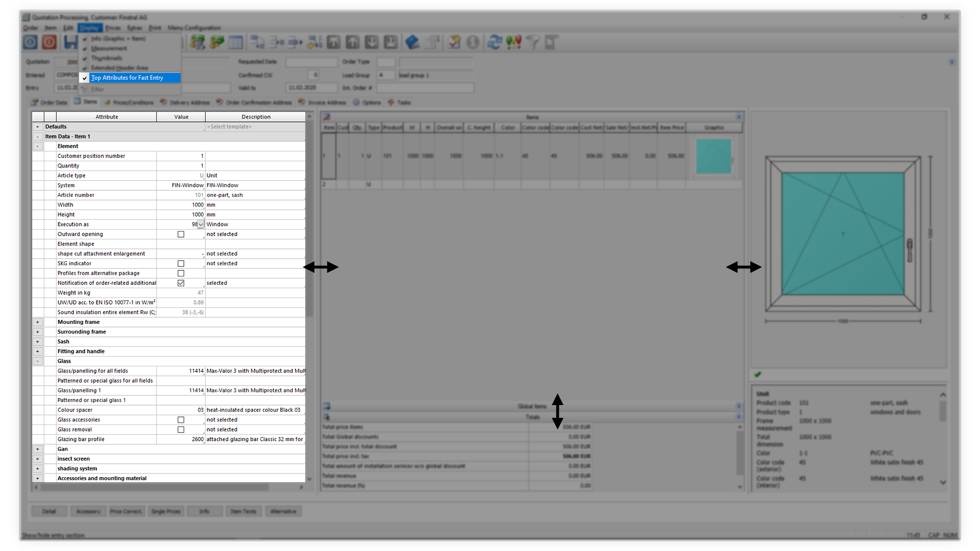
Task: Expand the Sash section
Action: [37, 341]
